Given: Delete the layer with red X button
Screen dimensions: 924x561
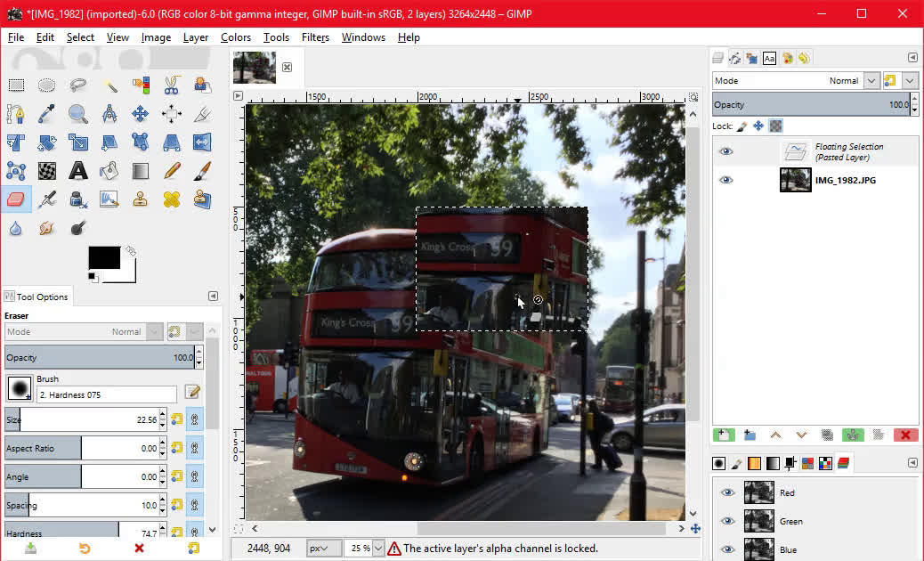Looking at the screenshot, I should click(x=905, y=435).
